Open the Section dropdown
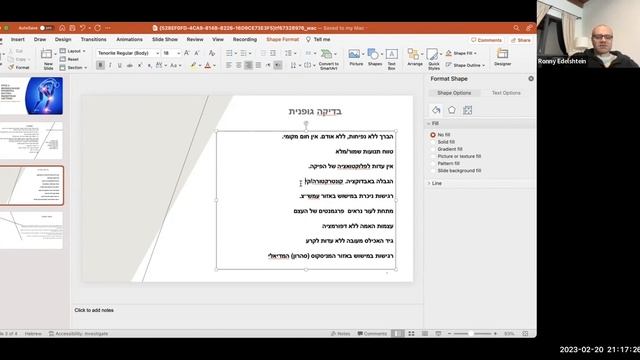The width and height of the screenshot is (640, 360). coord(73,68)
